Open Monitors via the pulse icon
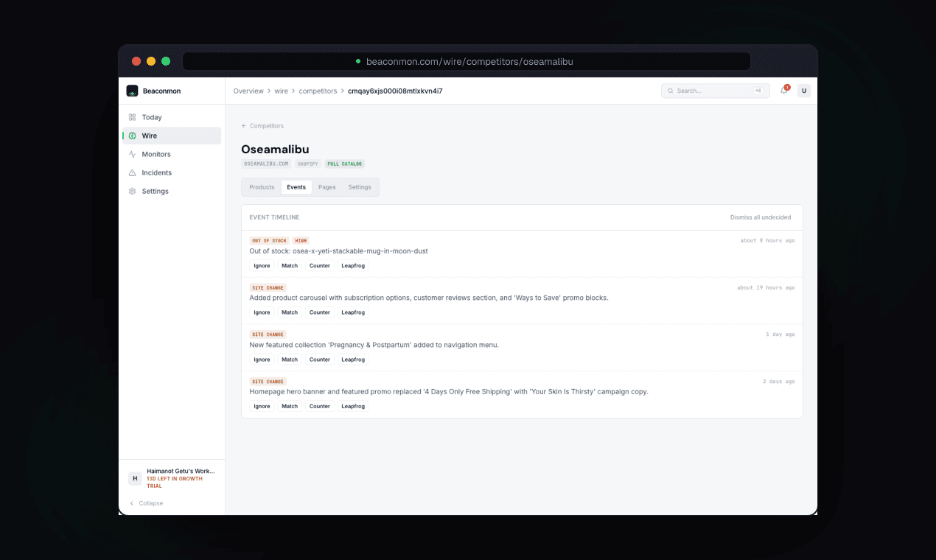Image resolution: width=936 pixels, height=560 pixels. 132,154
